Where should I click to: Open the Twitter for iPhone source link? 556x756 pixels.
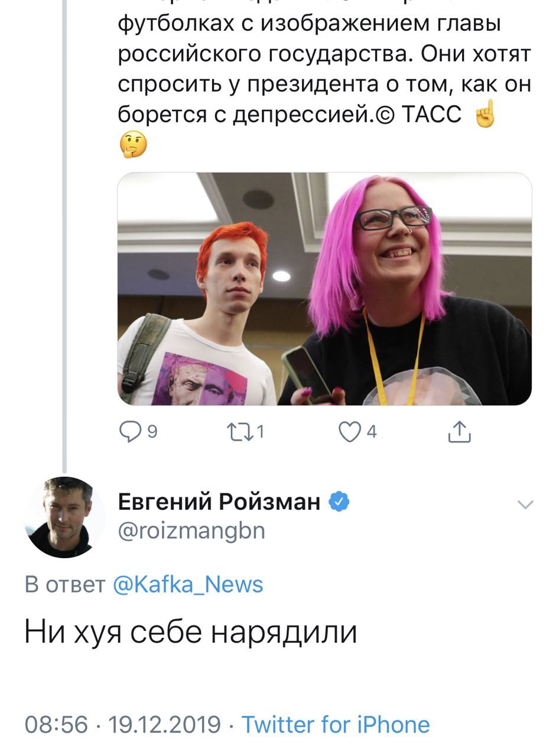click(336, 724)
